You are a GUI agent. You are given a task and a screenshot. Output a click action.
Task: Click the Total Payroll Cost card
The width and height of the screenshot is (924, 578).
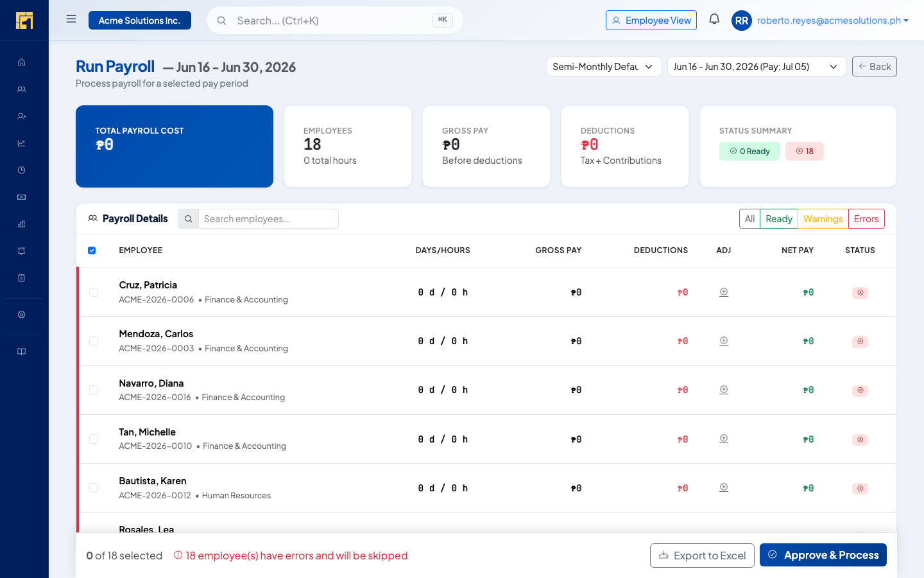pos(175,146)
